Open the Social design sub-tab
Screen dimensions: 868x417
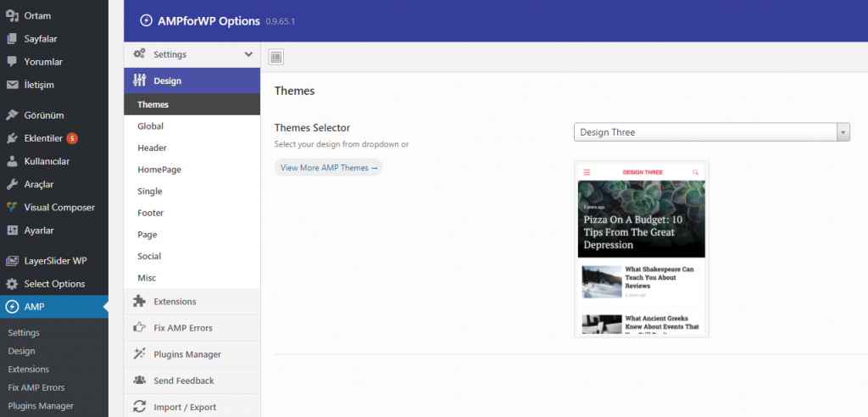tap(192, 256)
